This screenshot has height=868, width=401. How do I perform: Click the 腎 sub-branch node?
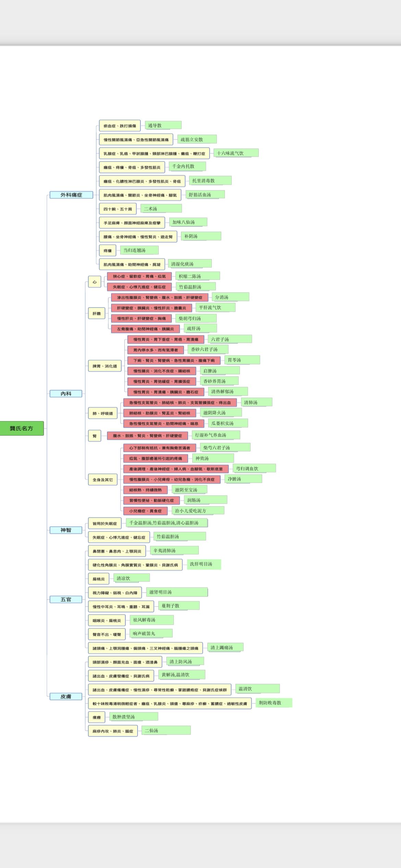tap(95, 436)
